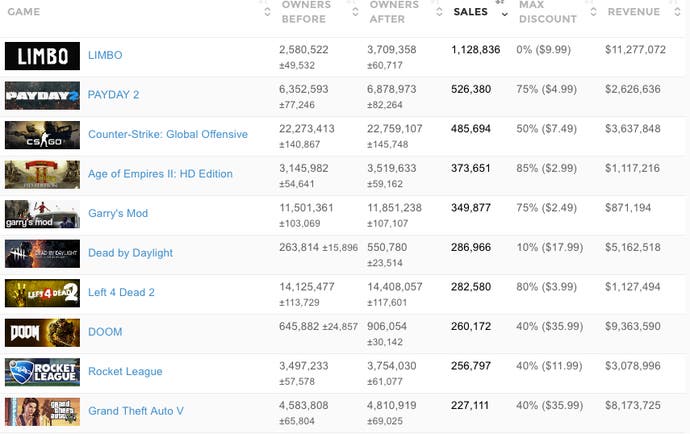Click the Grand Theft Auto V thumbnail
The height and width of the screenshot is (434, 690).
42,412
